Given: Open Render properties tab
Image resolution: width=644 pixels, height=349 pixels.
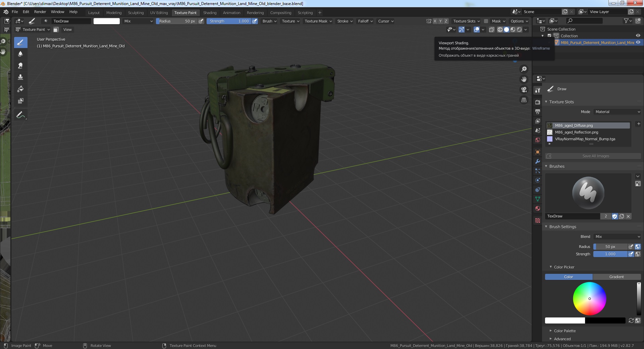Looking at the screenshot, I should (x=538, y=102).
